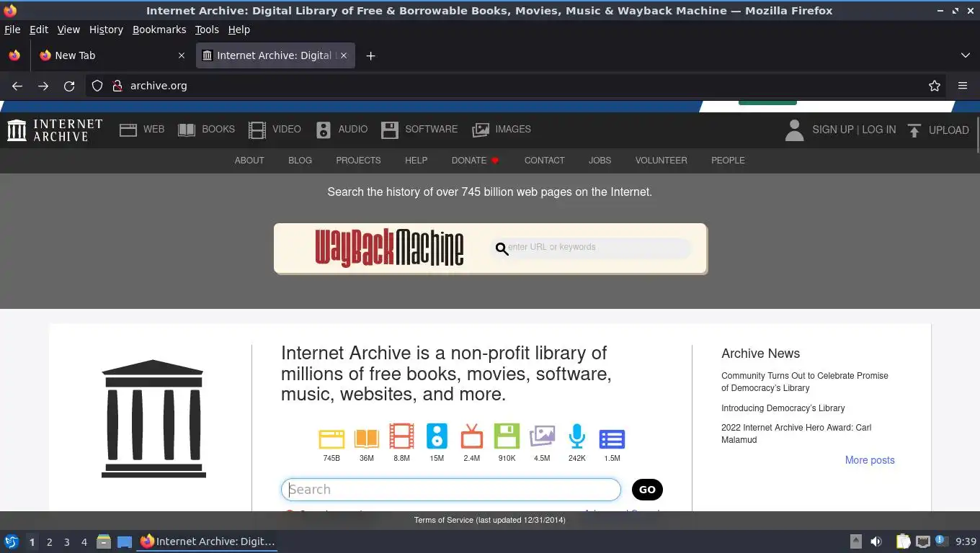The height and width of the screenshot is (553, 980).
Task: Click the SIGN UP link
Action: coord(832,130)
